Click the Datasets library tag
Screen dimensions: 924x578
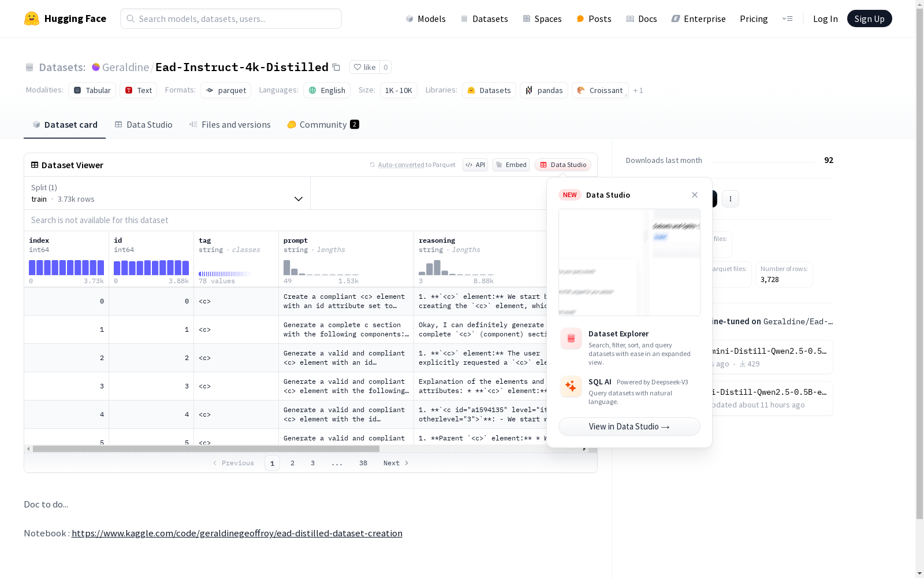tap(489, 90)
